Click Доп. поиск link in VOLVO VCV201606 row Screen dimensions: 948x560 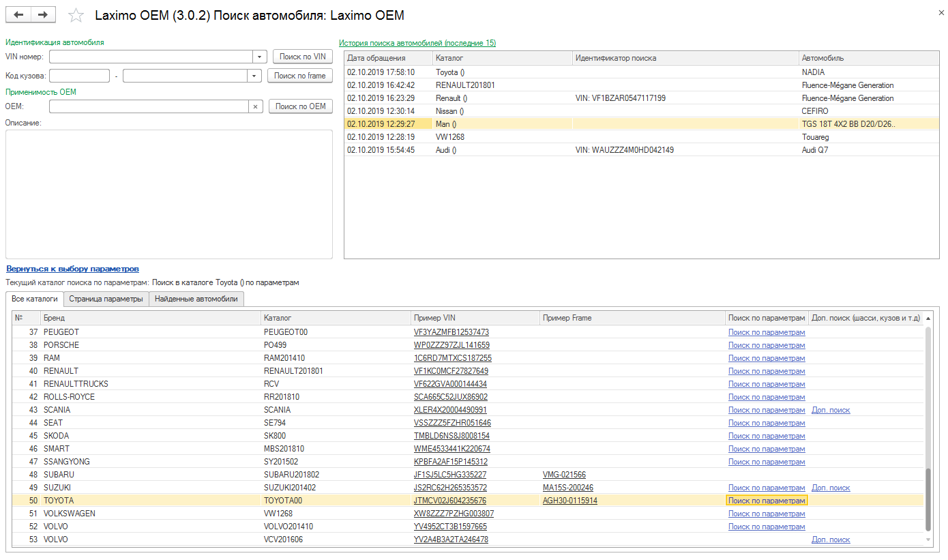pyautogui.click(x=831, y=540)
